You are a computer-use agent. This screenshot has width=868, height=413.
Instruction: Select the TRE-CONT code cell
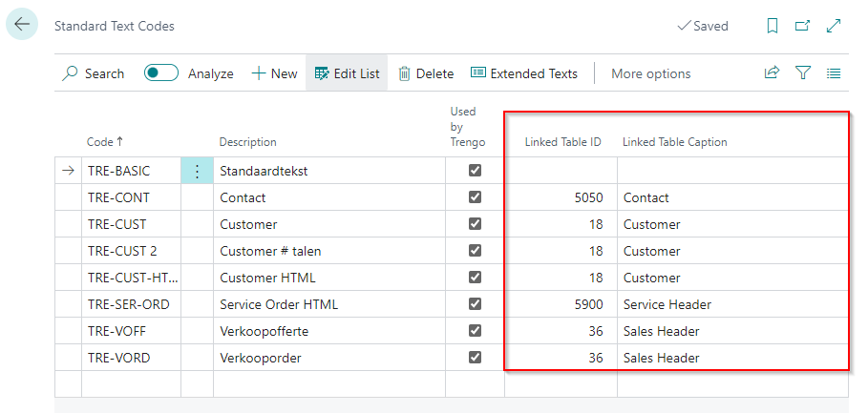coord(131,197)
